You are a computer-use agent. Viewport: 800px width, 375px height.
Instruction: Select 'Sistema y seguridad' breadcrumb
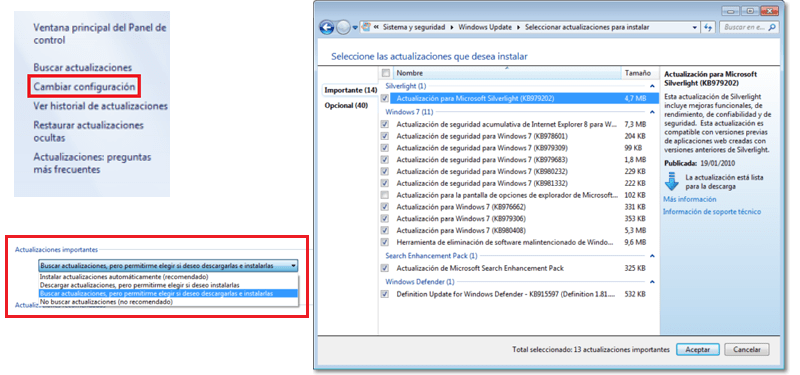[413, 28]
